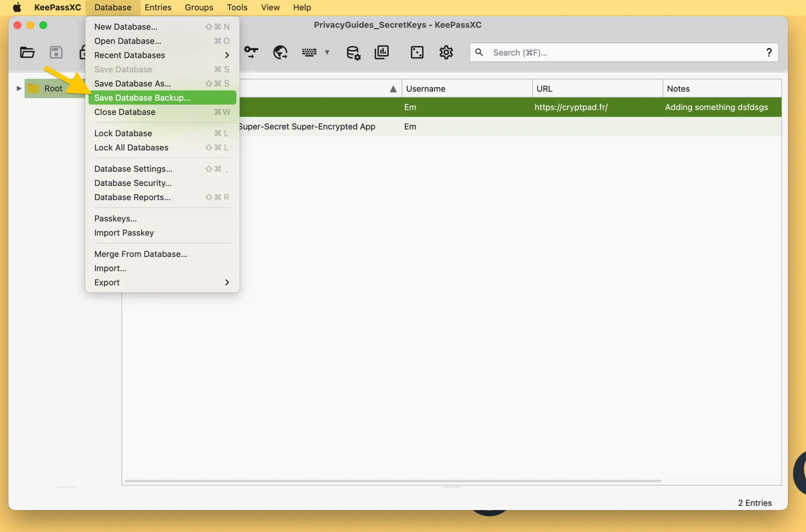This screenshot has height=532, width=806.
Task: Open the database settings toolbar icon
Action: [x=353, y=52]
